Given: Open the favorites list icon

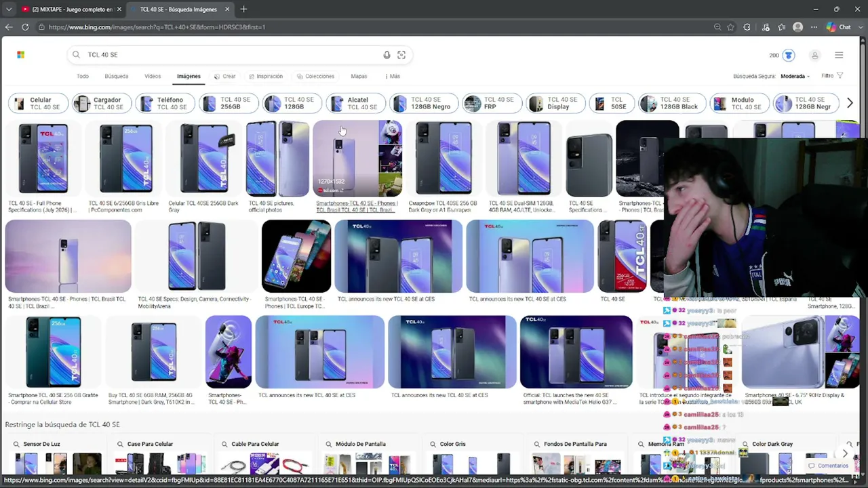Looking at the screenshot, I should [x=782, y=27].
